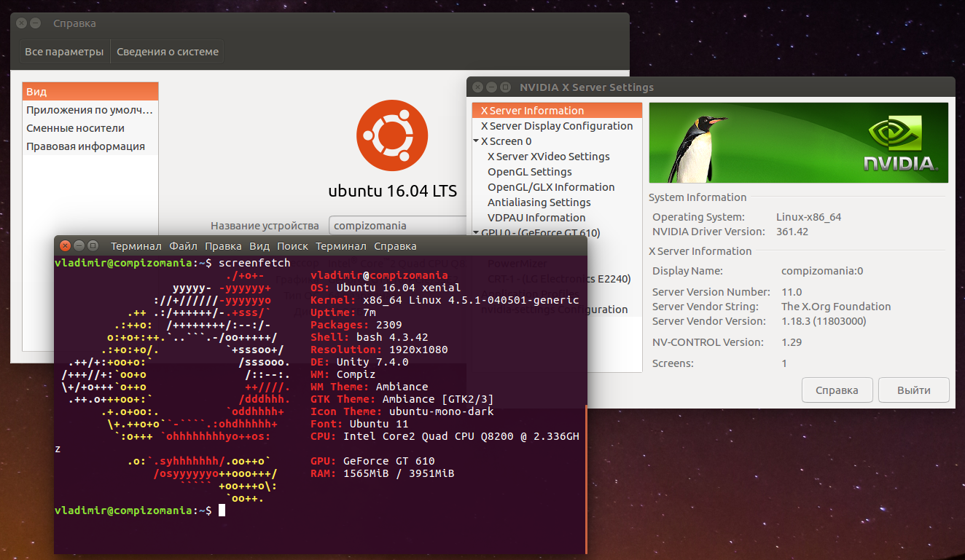This screenshot has height=560, width=965.
Task: Open the Терминал menu beside Поиск
Action: [x=341, y=246]
